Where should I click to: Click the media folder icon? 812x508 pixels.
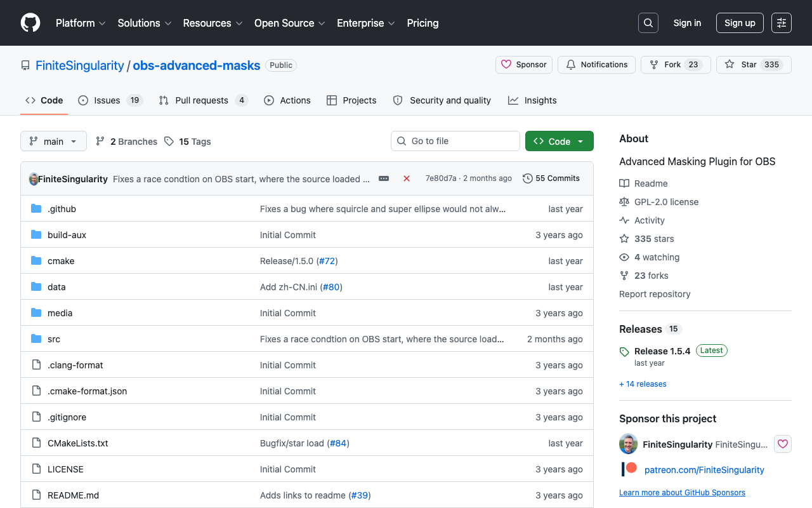(36, 313)
